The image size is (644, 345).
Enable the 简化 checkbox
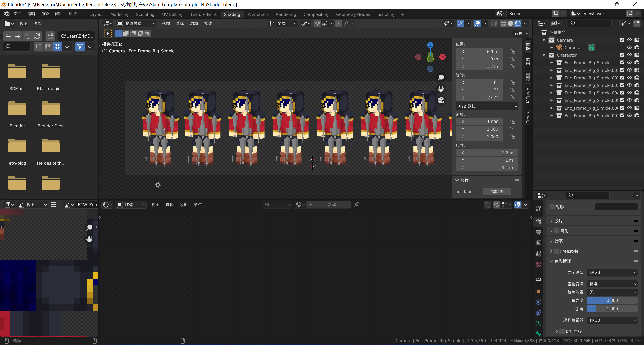[x=557, y=231]
